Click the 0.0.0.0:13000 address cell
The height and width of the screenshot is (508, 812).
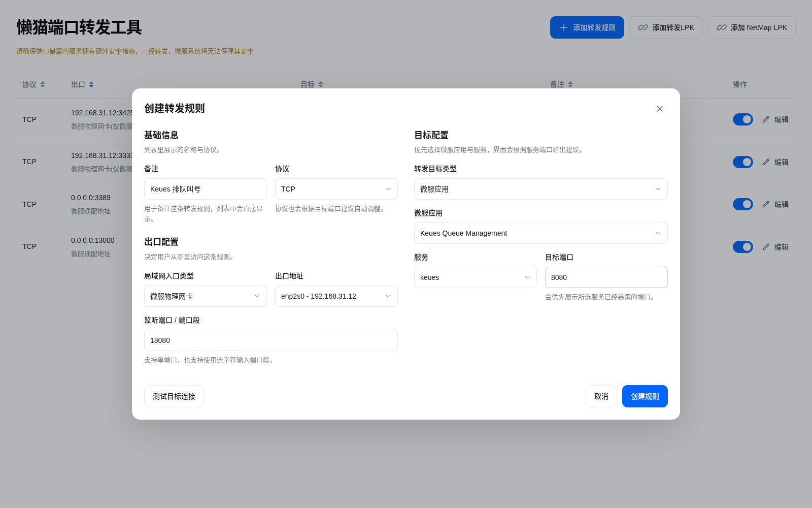pyautogui.click(x=93, y=240)
